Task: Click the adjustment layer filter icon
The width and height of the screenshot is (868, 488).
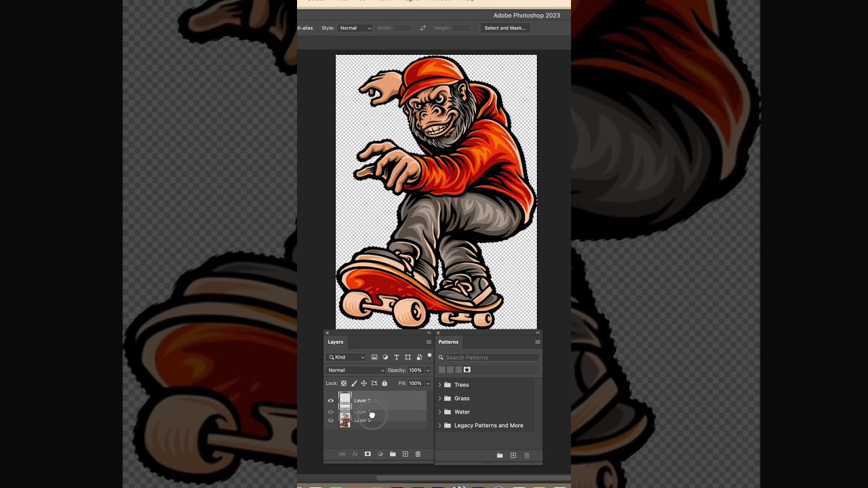Action: (x=385, y=357)
